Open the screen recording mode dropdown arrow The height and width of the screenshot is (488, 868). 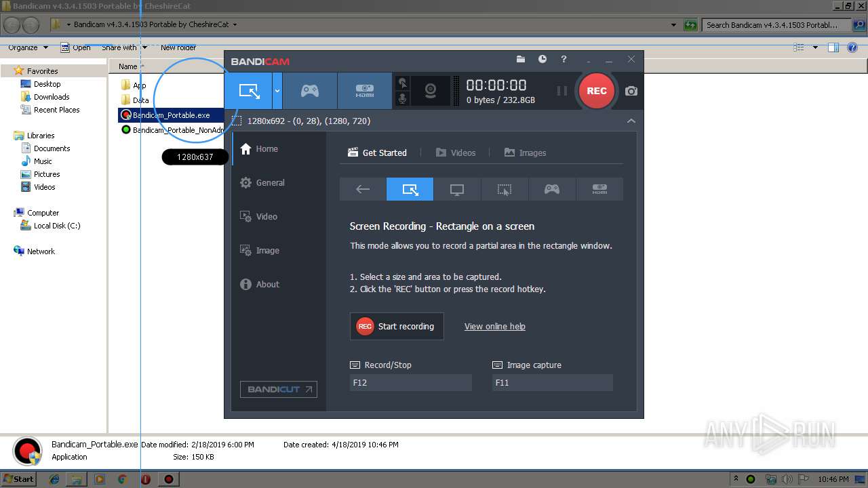tap(277, 91)
